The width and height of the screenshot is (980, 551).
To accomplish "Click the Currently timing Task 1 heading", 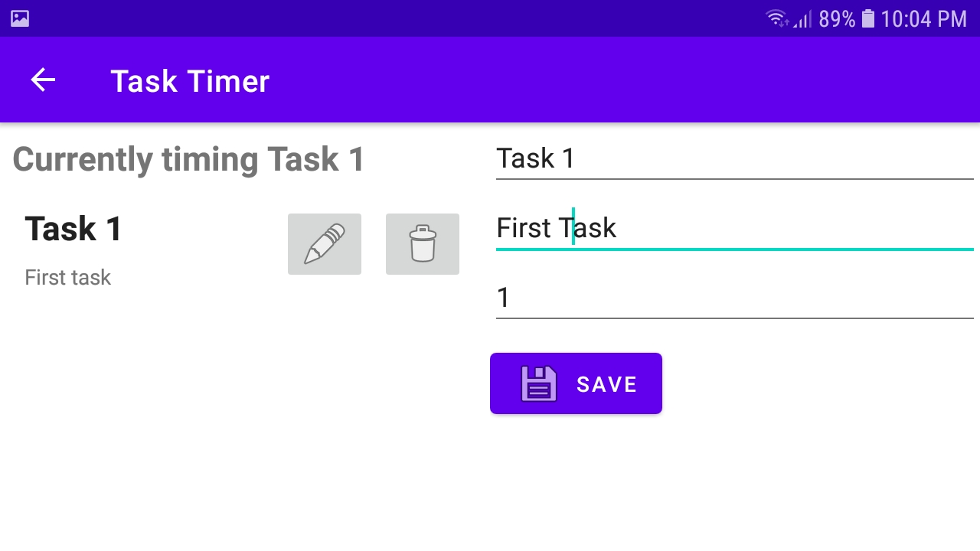I will [188, 159].
